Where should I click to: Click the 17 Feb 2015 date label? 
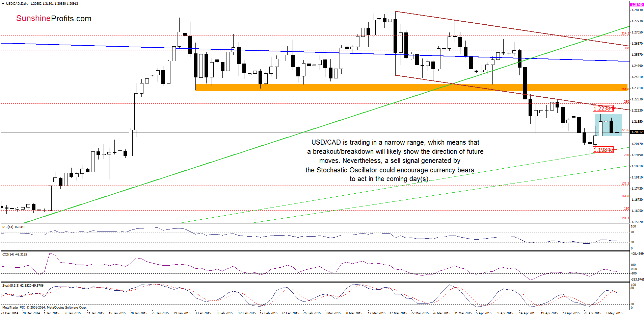(x=269, y=313)
